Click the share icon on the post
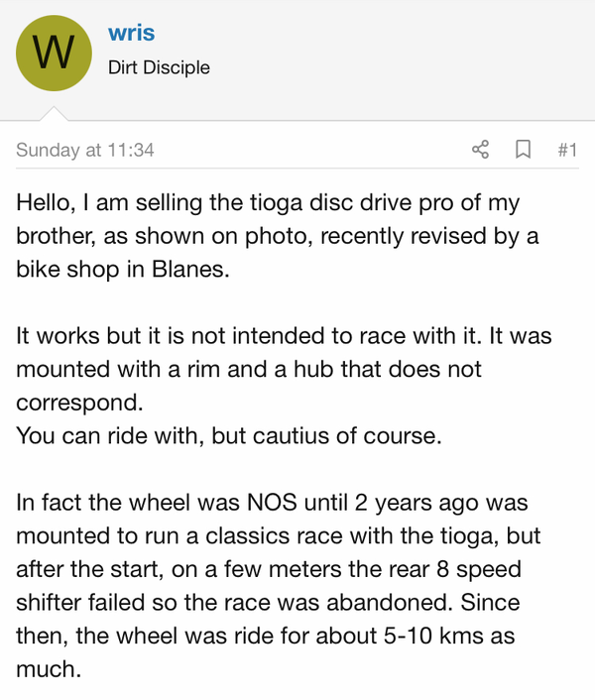595x700 pixels. [x=480, y=150]
